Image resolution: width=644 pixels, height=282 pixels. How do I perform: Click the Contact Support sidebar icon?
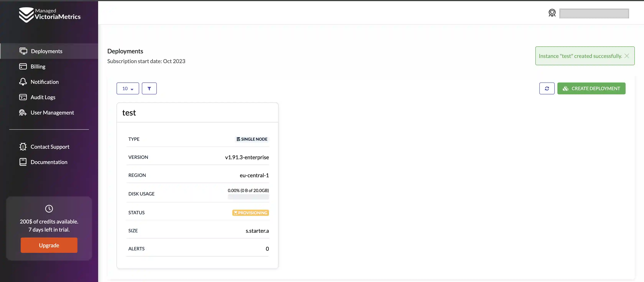[x=23, y=146]
